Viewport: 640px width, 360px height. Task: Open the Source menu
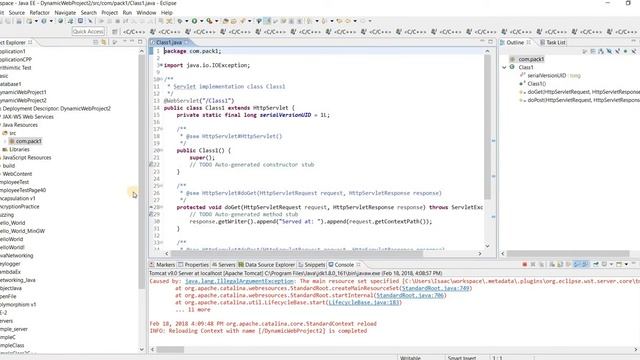(17, 13)
